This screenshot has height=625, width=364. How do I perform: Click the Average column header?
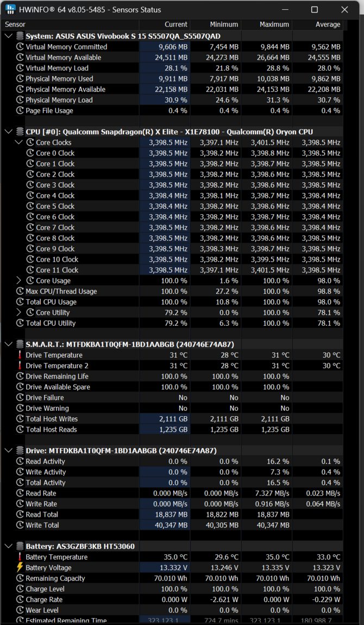tap(328, 24)
